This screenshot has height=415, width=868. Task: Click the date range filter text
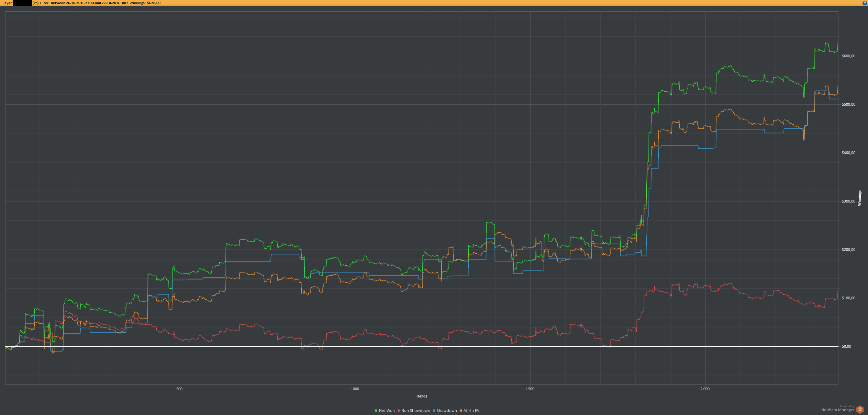point(89,3)
